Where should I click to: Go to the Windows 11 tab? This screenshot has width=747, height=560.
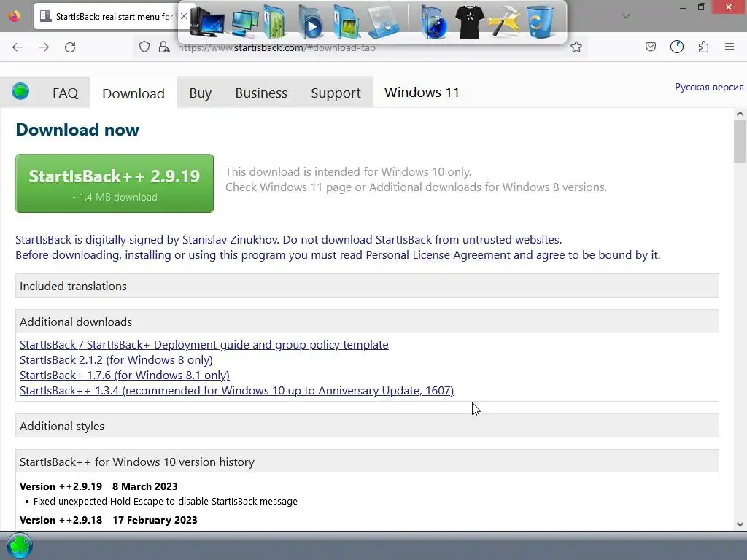422,93
